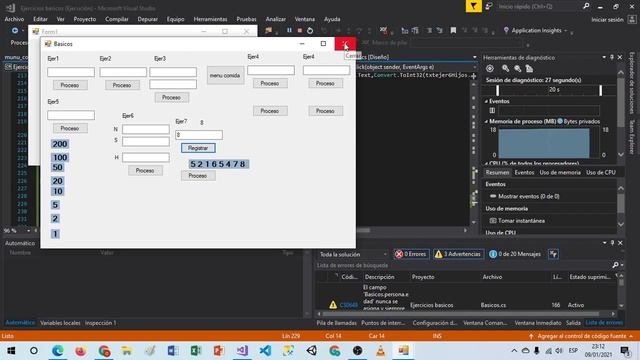
Task: Open the diagnostic select tools gear icon
Action: pos(490,69)
